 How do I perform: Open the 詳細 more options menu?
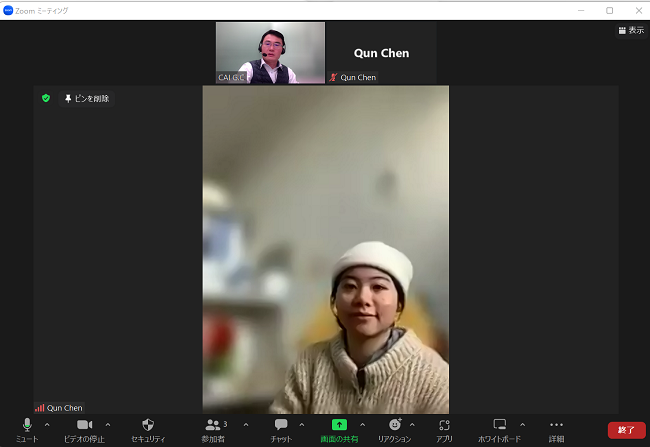556,430
